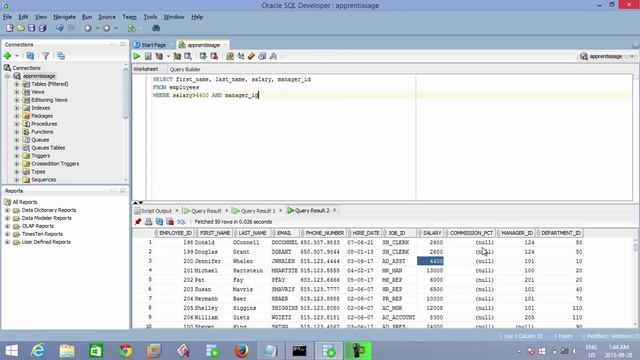This screenshot has width=640, height=360.
Task: Collapse the apprentissage connection node
Action: click(x=7, y=76)
